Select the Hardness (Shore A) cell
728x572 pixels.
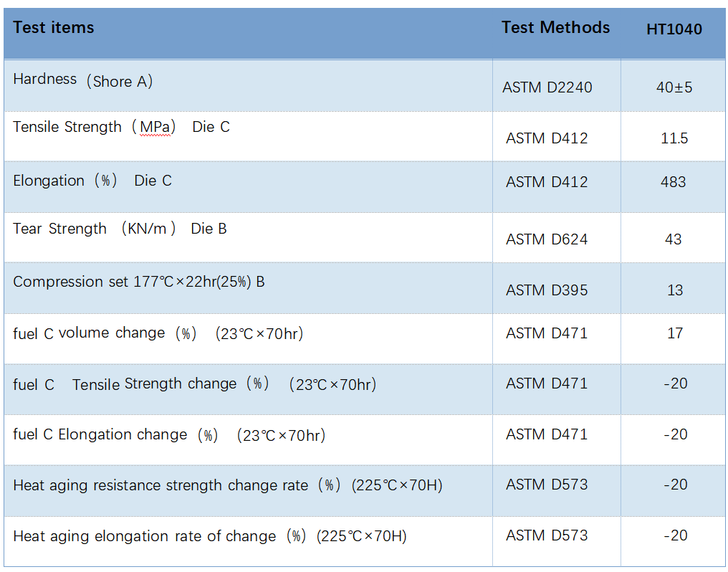pyautogui.click(x=83, y=81)
